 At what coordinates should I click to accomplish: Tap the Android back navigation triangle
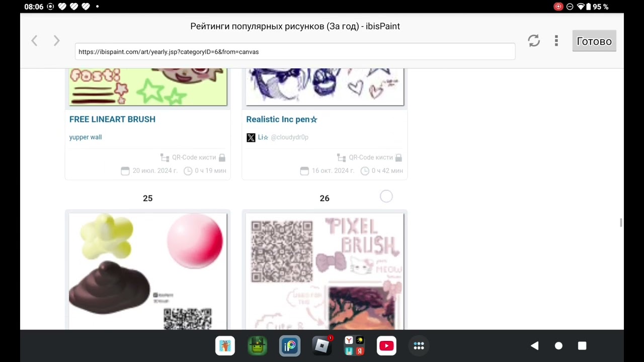pyautogui.click(x=534, y=346)
